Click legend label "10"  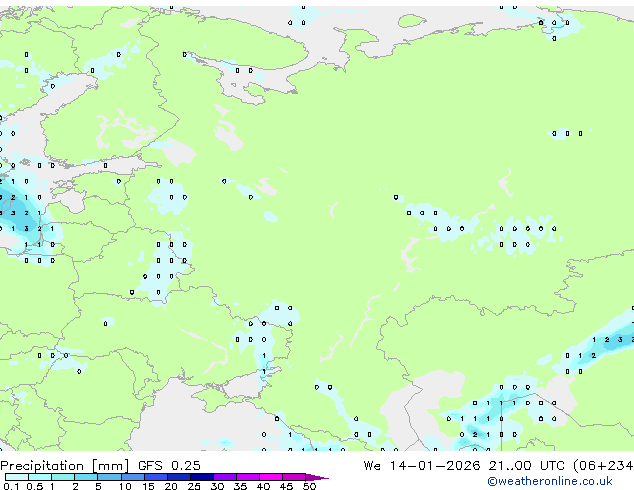pos(125,486)
